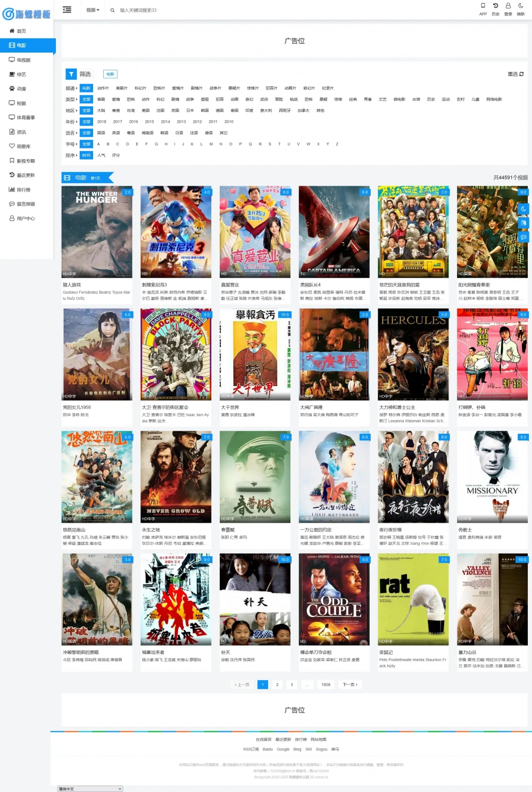
Task: Select 国语 in the 语言 filter
Action: pyautogui.click(x=101, y=133)
